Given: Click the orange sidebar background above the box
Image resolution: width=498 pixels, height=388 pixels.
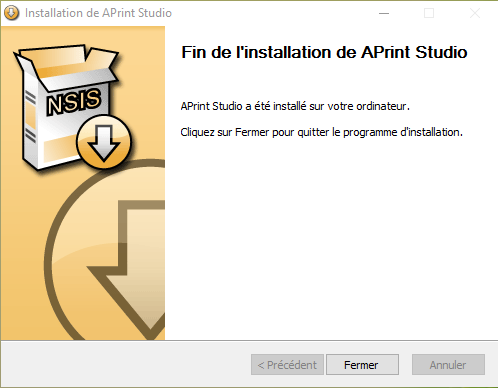Looking at the screenshot, I should pos(83,35).
